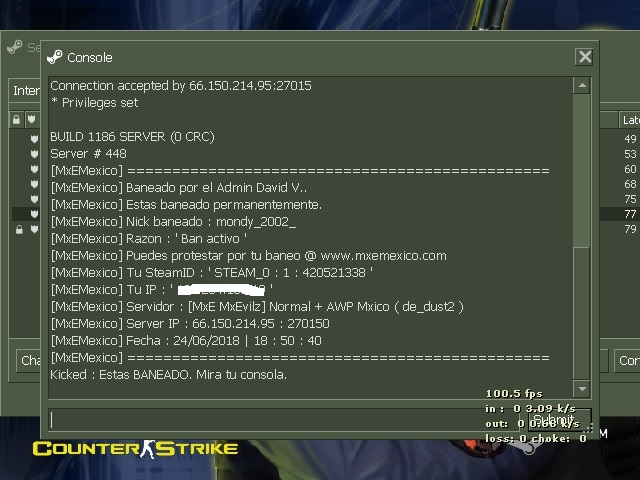Focus the console command input field
Screen dimensions: 640x480
(286, 420)
